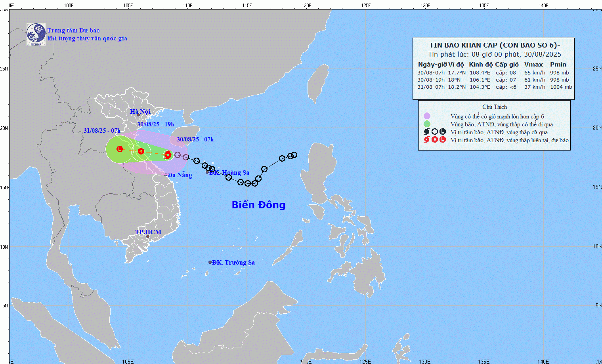Click the ĐK. Trường Sa label

click(x=233, y=263)
